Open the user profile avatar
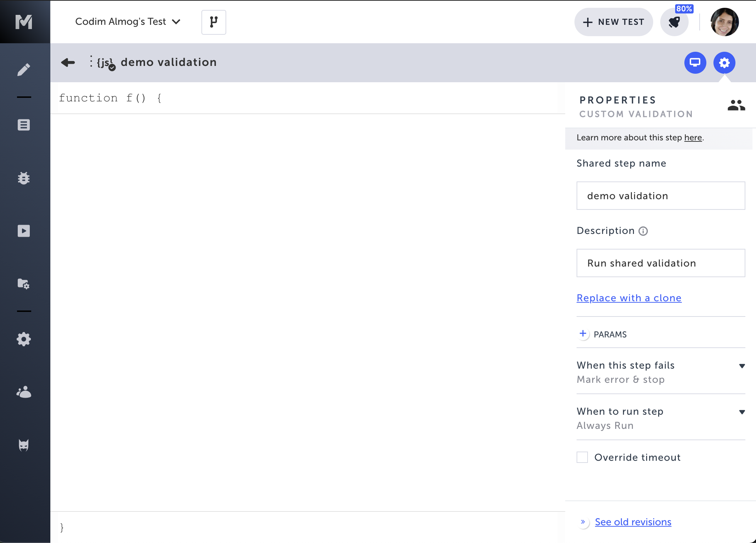The width and height of the screenshot is (756, 543). [x=724, y=22]
